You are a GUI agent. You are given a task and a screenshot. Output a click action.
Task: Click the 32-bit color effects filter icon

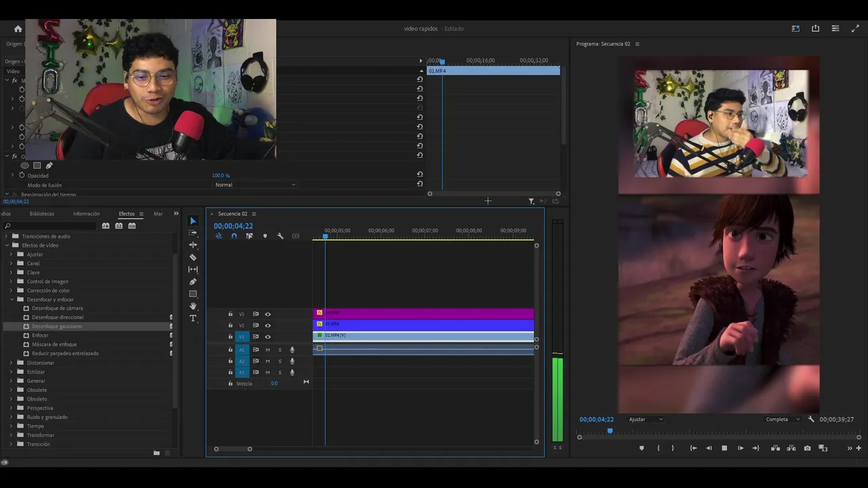pyautogui.click(x=119, y=226)
